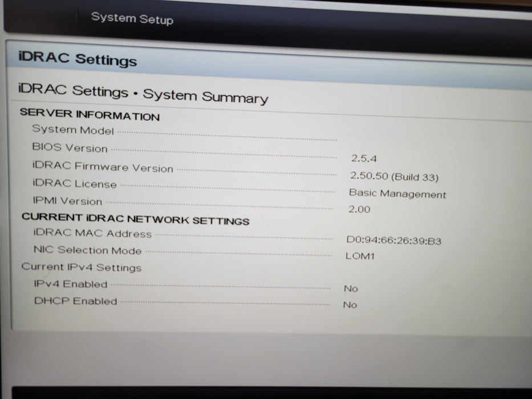
Task: Click the IPMI Version label
Action: point(67,201)
